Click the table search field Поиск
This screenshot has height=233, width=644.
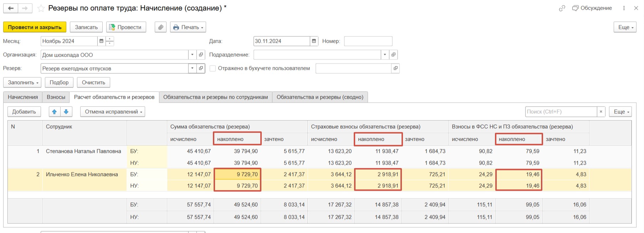coord(561,112)
